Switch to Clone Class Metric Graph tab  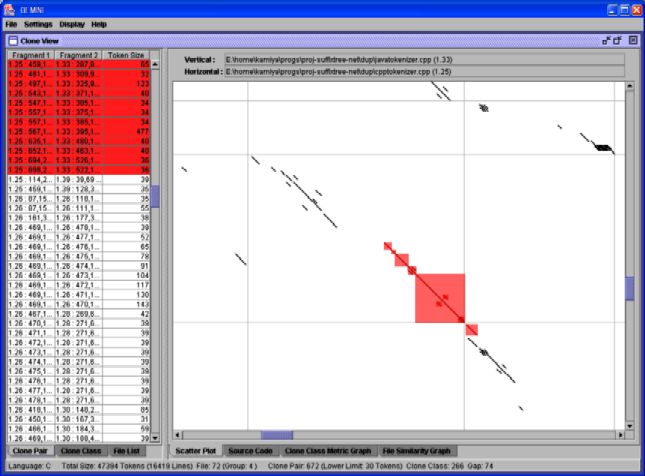point(326,451)
